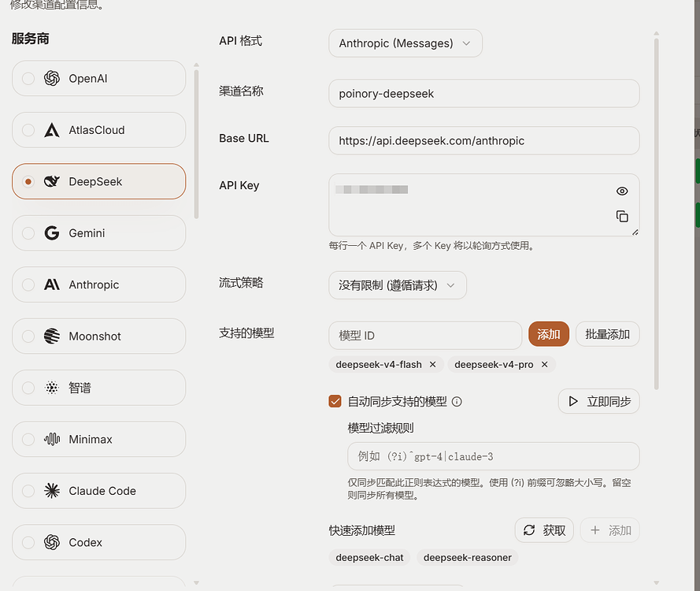
Task: Select the DeepSeek provider radio button
Action: (x=28, y=181)
